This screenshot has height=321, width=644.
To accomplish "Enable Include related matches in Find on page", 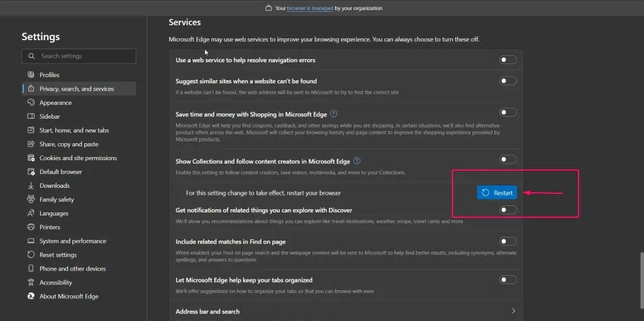I will pyautogui.click(x=508, y=241).
